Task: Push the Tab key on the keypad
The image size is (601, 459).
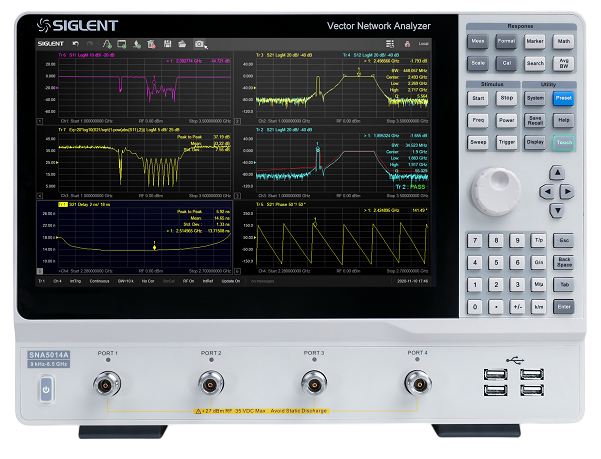Action: tap(564, 285)
